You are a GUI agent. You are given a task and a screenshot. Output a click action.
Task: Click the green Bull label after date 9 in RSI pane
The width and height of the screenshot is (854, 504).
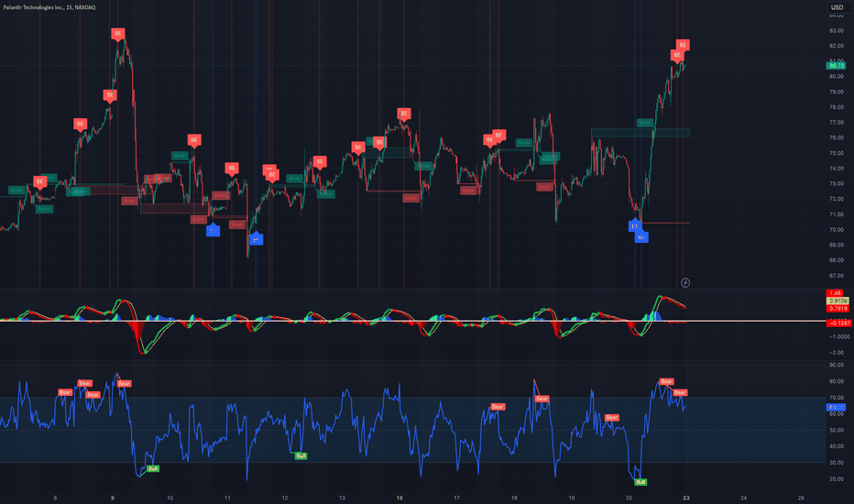point(153,468)
